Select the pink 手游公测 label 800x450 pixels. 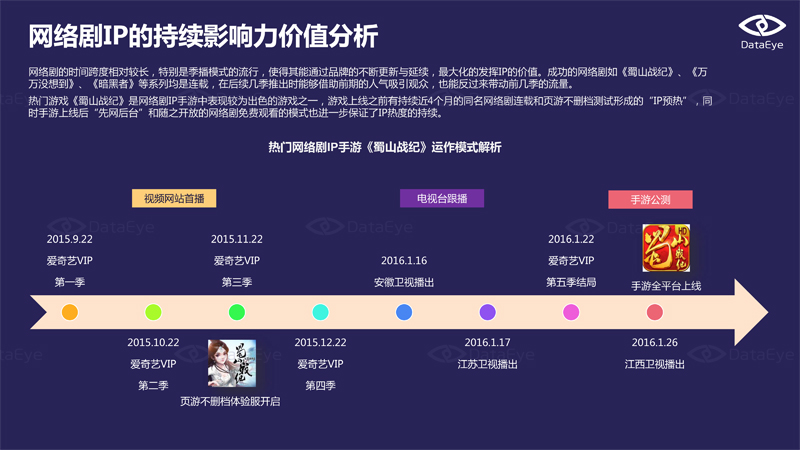(651, 199)
